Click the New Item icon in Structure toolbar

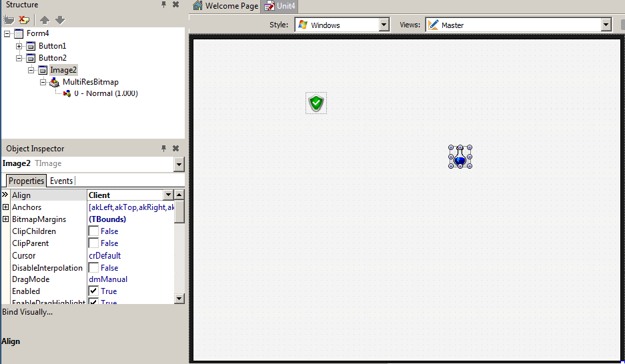tap(9, 20)
